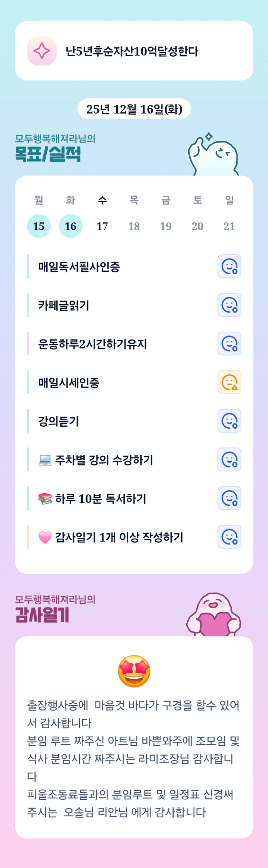The height and width of the screenshot is (868, 268).
Task: Click smiley status icon for 카페글읽기
Action: tap(229, 305)
